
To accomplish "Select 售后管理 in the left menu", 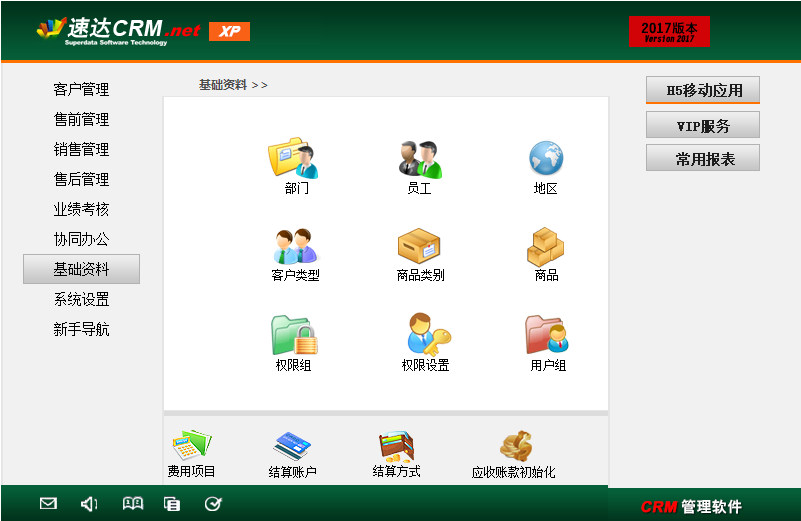I will 81,179.
